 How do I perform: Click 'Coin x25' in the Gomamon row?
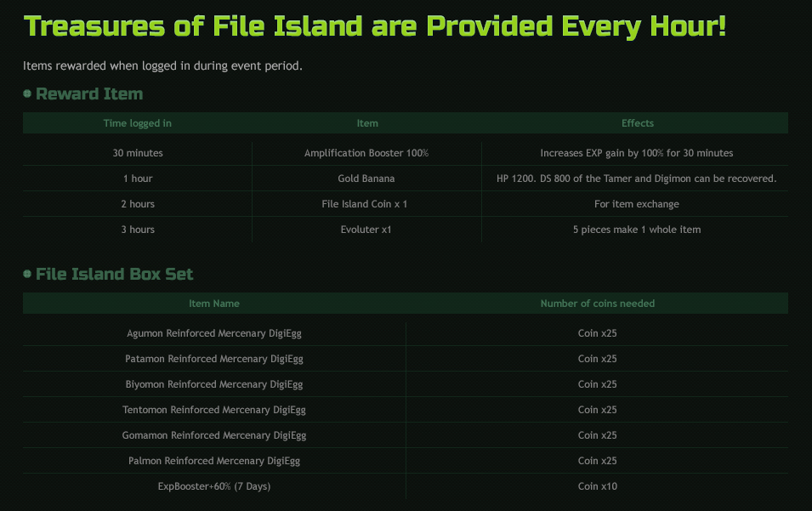pos(597,435)
